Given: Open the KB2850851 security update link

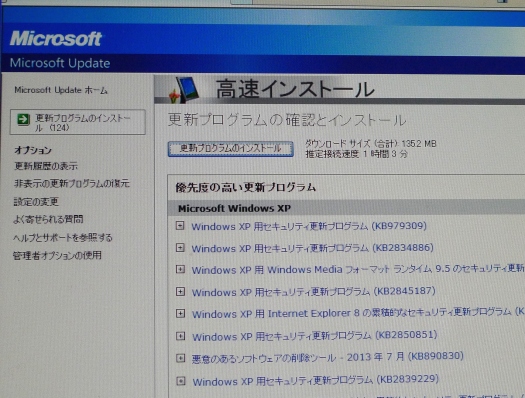Looking at the screenshot, I should [x=314, y=336].
